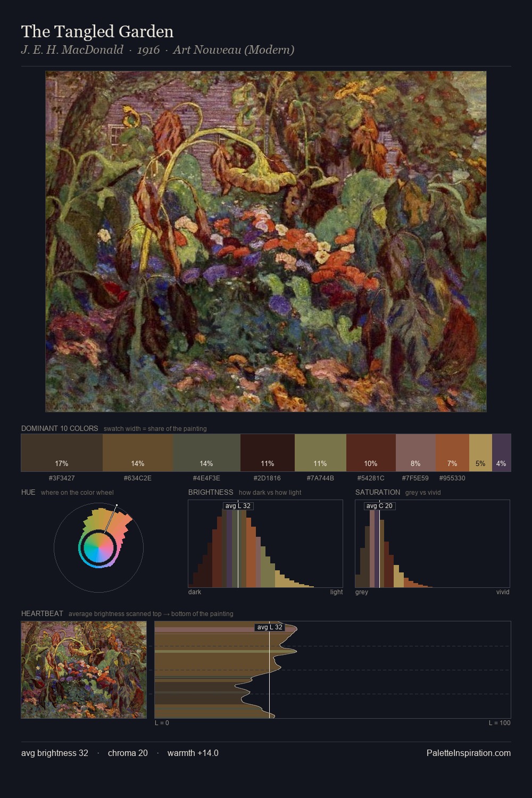Click the hex code #54281C label
532x798 pixels.
coord(371,478)
